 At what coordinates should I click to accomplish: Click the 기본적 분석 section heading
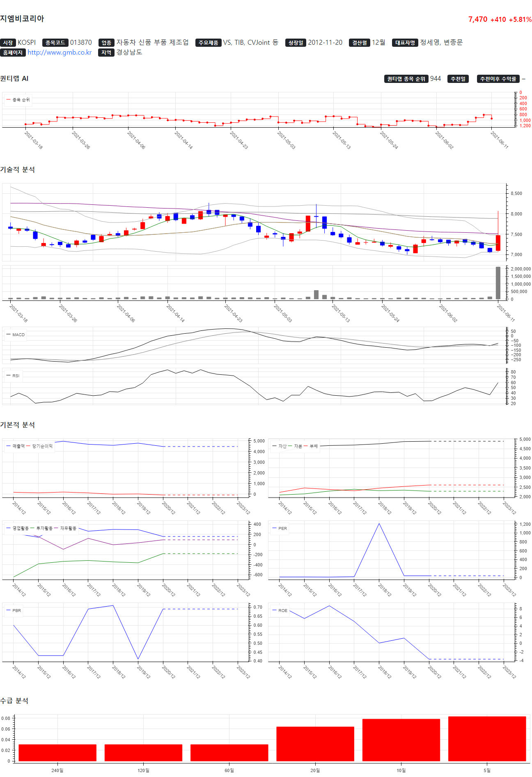point(18,425)
